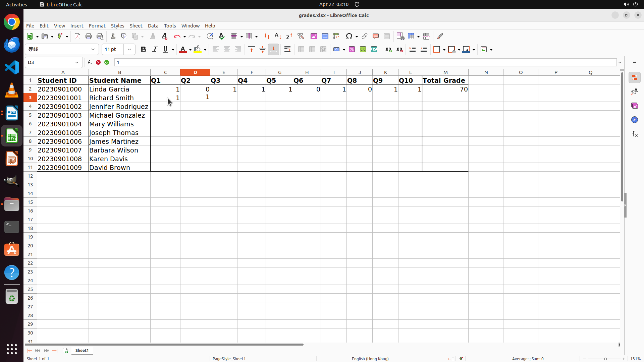Click the AutoFilter icon

(x=301, y=36)
